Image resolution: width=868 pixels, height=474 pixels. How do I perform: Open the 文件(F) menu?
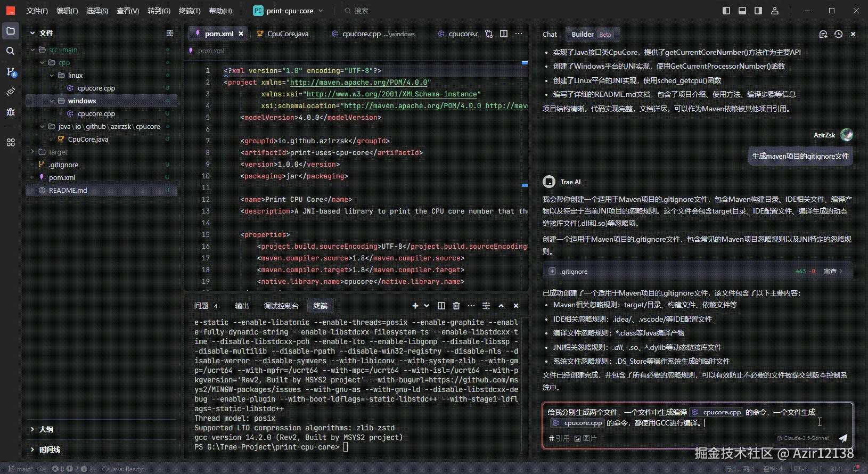[x=37, y=11]
